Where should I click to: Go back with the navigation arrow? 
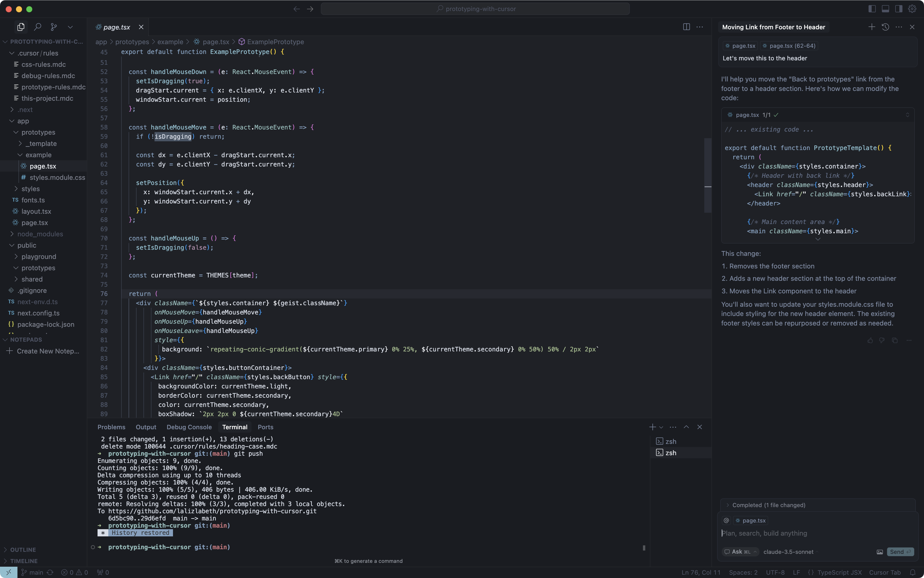pos(296,9)
